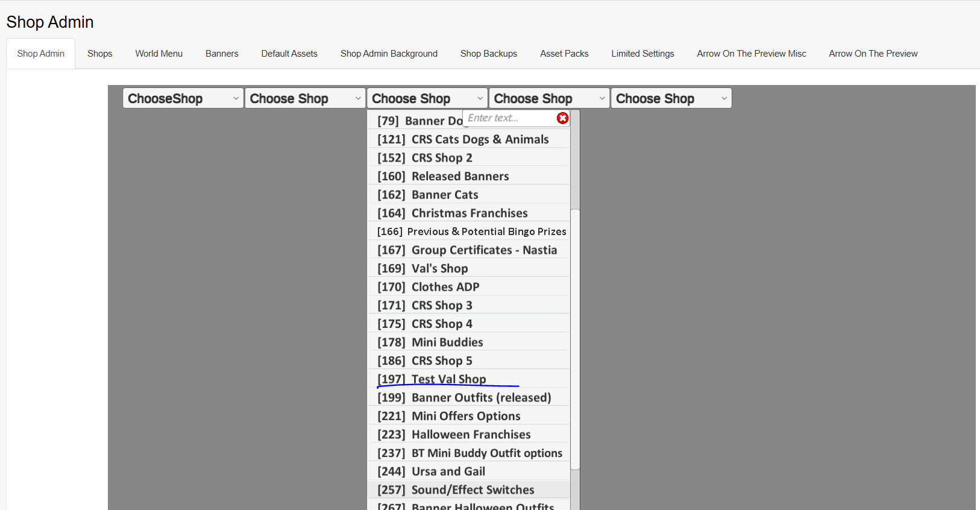Switch to the Shop Admin tab
Viewport: 980px width, 510px height.
41,54
